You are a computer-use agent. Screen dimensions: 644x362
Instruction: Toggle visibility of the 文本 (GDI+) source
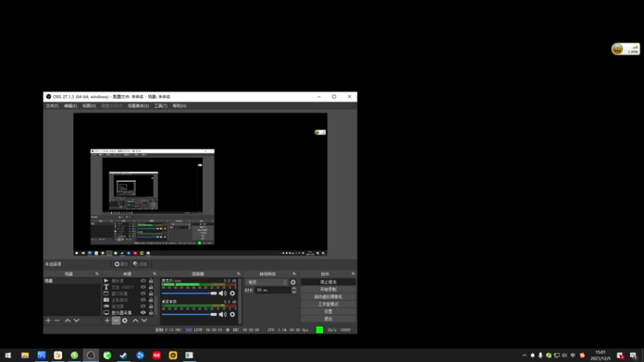pyautogui.click(x=143, y=287)
